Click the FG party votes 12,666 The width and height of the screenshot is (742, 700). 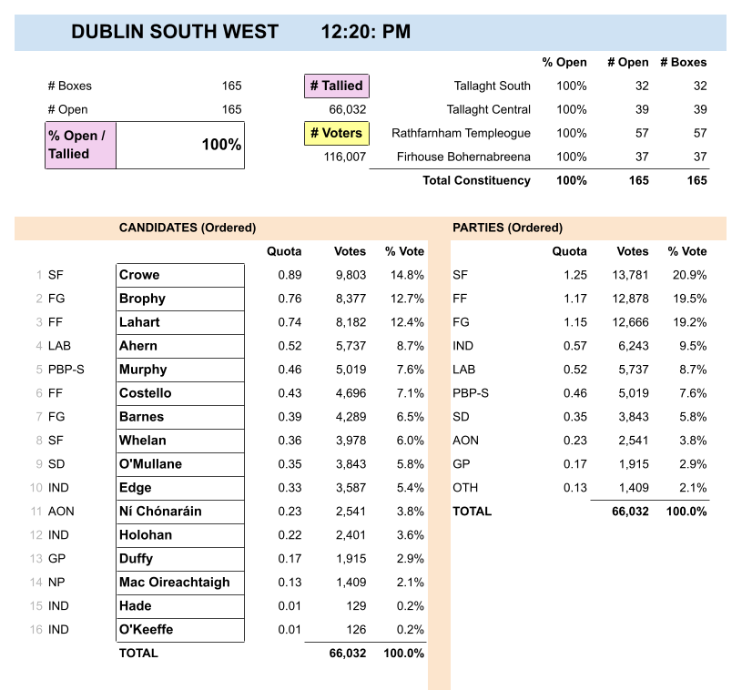pos(630,322)
